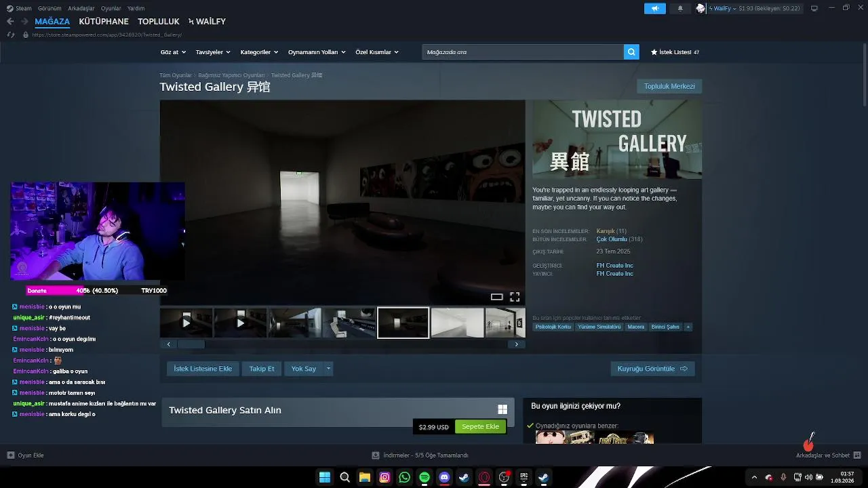Play the first video thumbnail
Viewport: 868px width, 488px height.
pyautogui.click(x=186, y=323)
